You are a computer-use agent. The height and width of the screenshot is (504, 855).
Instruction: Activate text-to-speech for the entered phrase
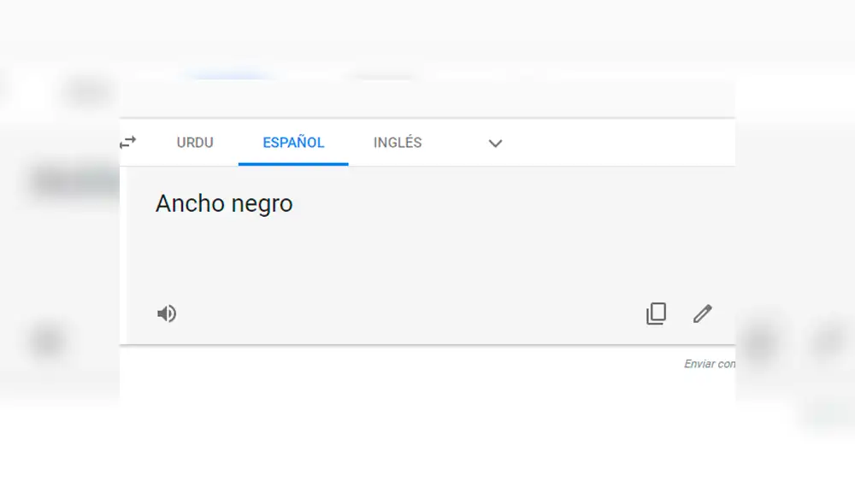tap(167, 314)
